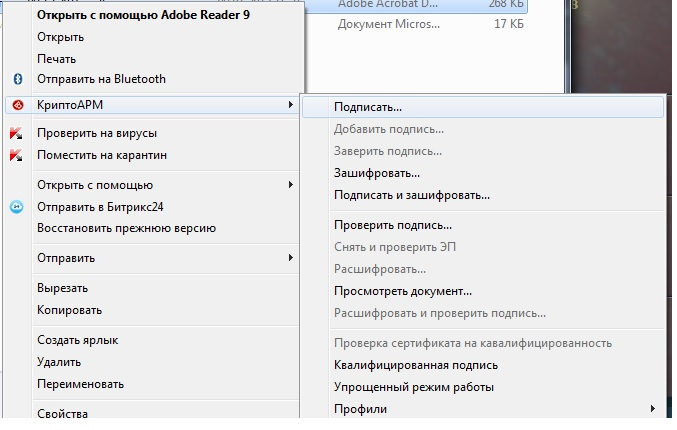Click the disabled Добавить подпись... entry
The height and width of the screenshot is (430, 677).
[x=389, y=129]
